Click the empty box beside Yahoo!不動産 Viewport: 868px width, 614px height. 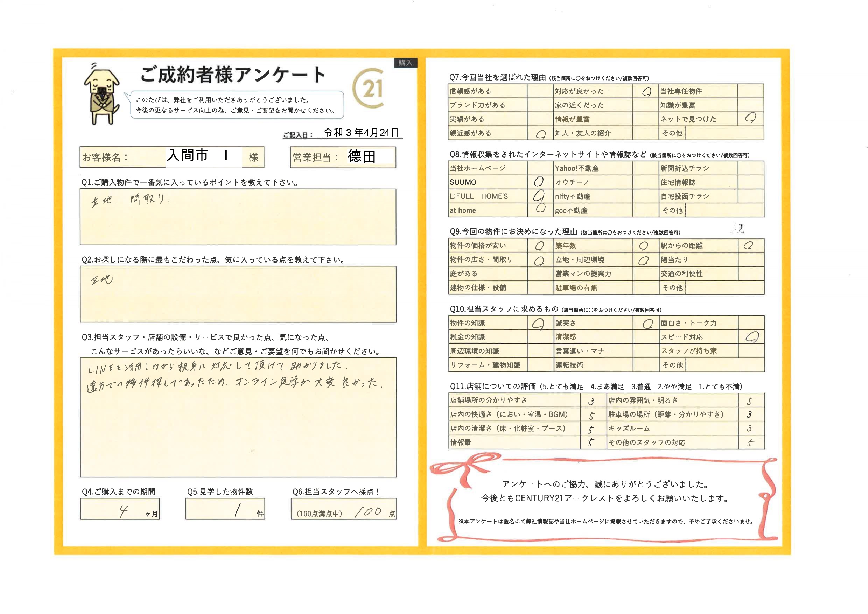click(x=645, y=168)
